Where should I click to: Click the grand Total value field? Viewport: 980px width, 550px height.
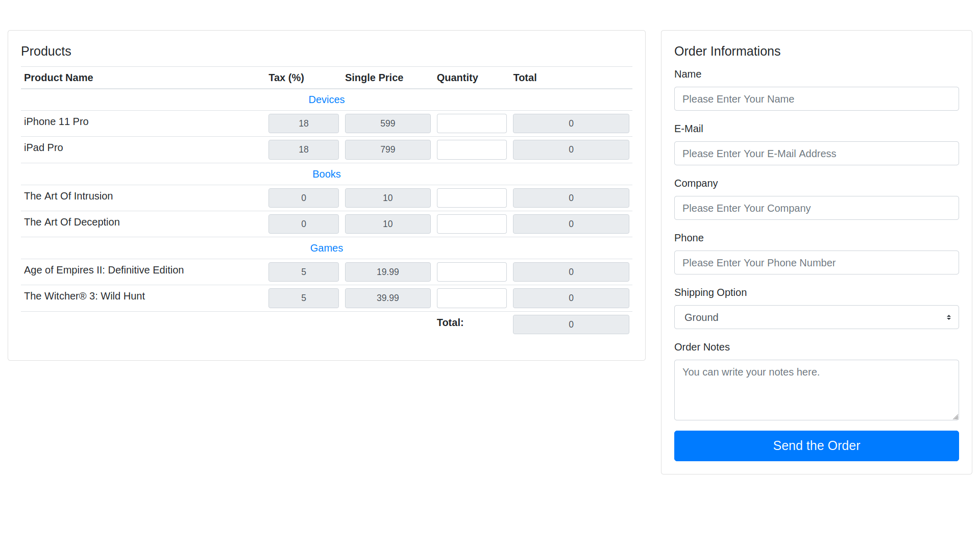[571, 324]
